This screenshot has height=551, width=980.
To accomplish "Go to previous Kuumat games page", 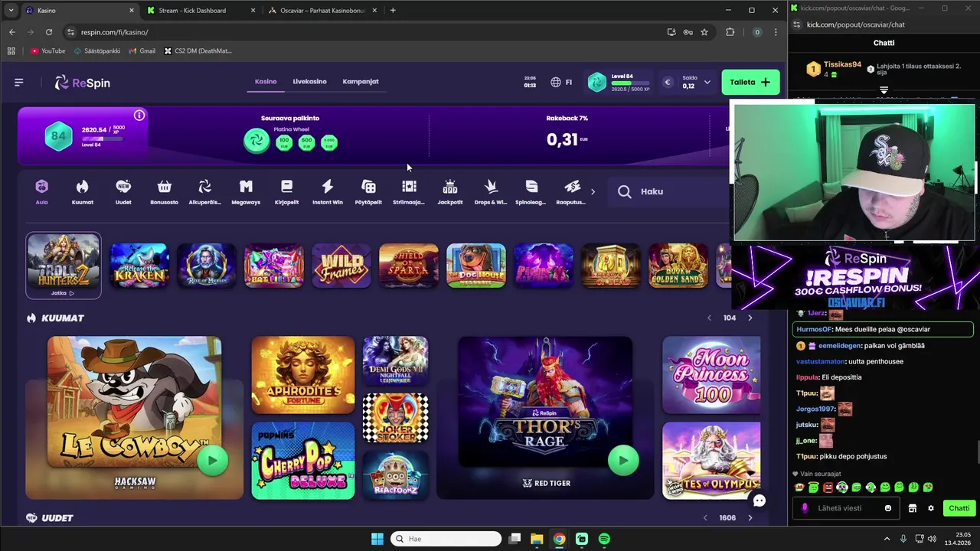I will (x=709, y=318).
